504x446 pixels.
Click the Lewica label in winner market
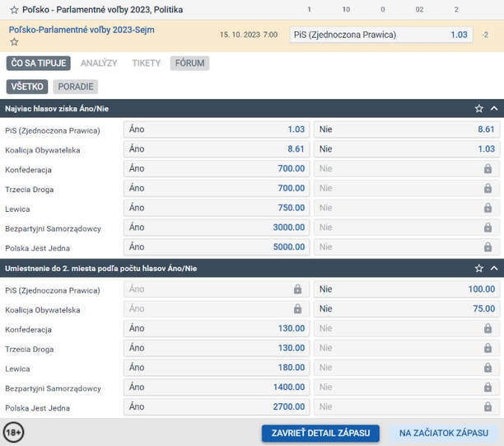point(17,209)
